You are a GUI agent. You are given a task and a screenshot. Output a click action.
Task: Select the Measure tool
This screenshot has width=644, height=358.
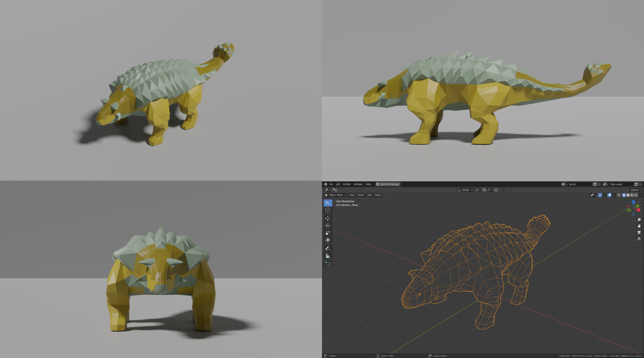328,256
